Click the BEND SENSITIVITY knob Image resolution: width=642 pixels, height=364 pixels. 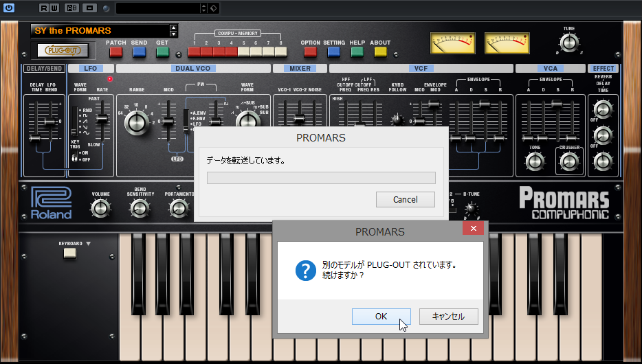140,208
